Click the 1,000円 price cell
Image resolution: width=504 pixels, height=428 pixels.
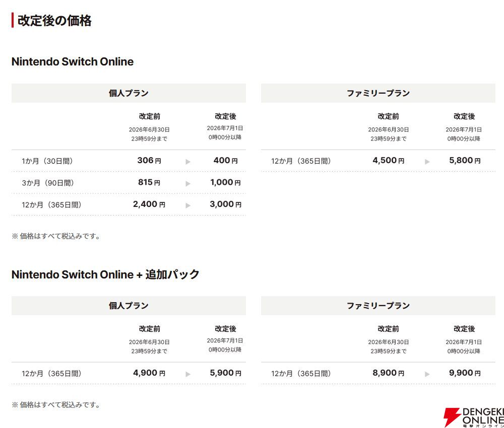point(226,182)
